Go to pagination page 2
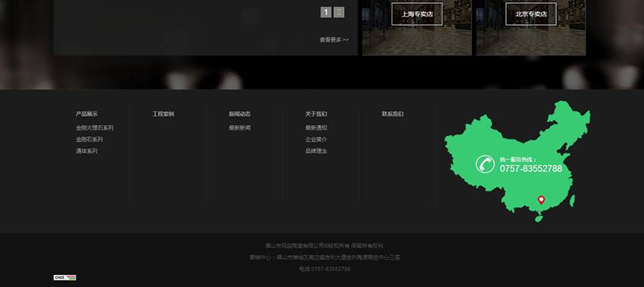The height and width of the screenshot is (287, 644). coord(339,12)
